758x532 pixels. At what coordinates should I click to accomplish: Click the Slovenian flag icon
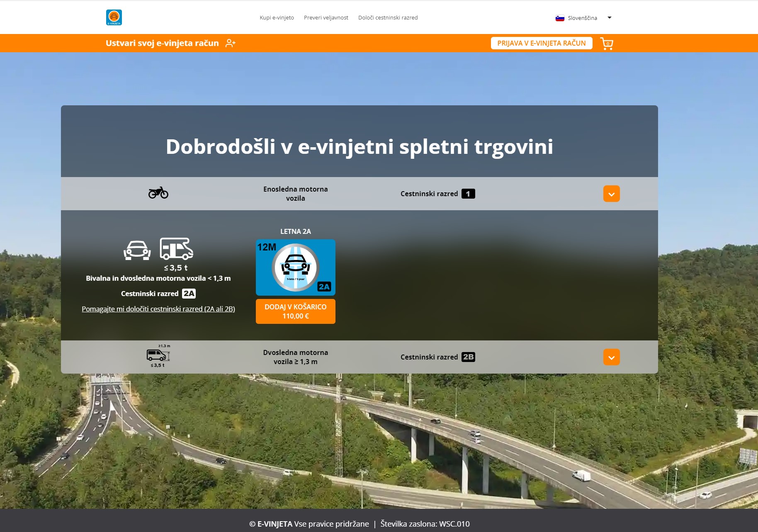coord(560,18)
